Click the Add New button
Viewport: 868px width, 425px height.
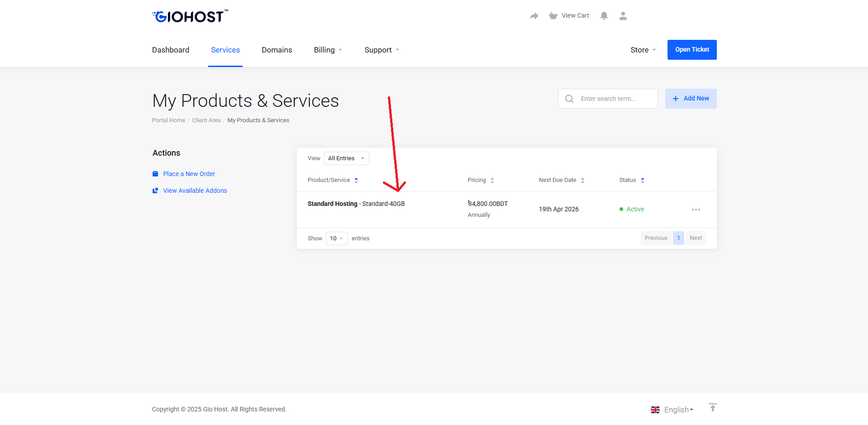coord(691,99)
